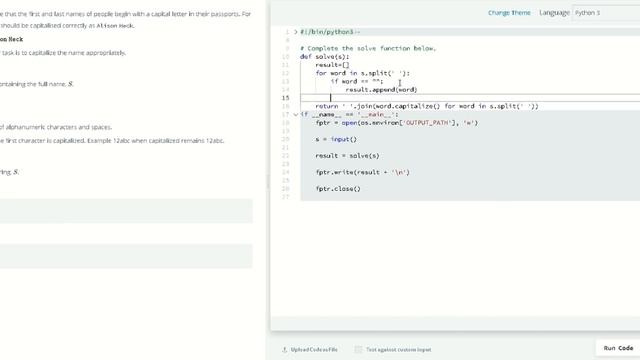Toggle Test against custom input checkbox
The width and height of the screenshot is (640, 360).
[x=358, y=349]
